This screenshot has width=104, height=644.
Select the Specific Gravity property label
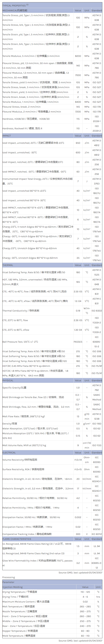14,388
